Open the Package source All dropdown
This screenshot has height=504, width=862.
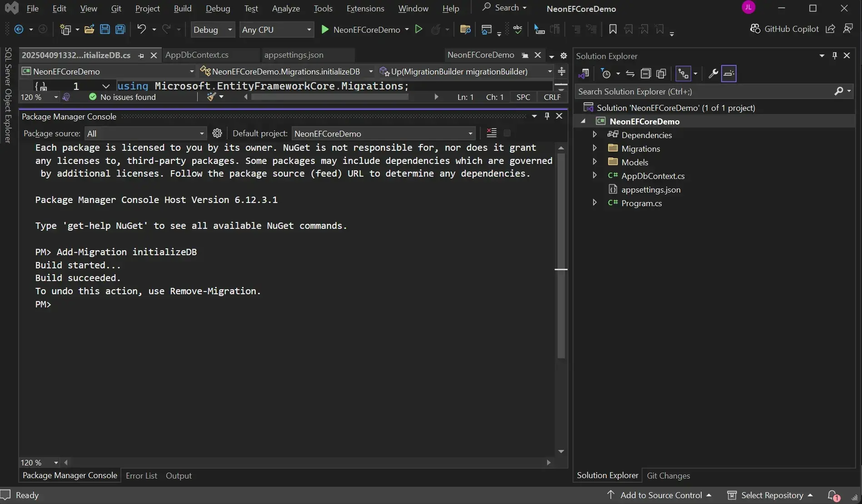click(x=145, y=133)
